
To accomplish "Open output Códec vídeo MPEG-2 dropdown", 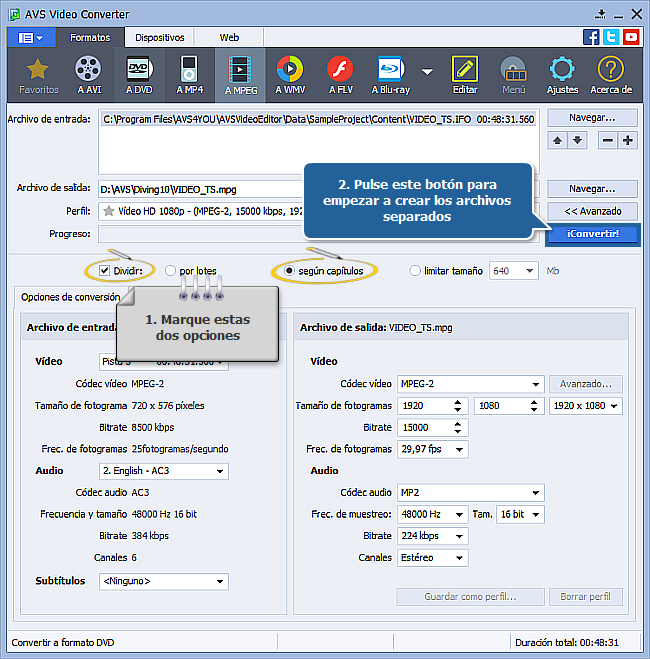I will (471, 384).
